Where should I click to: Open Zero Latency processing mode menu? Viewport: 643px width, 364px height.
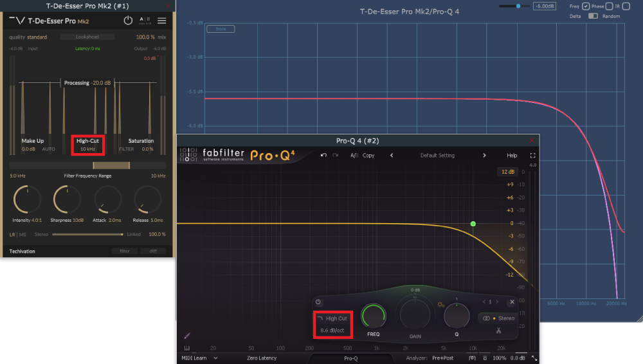[262, 358]
